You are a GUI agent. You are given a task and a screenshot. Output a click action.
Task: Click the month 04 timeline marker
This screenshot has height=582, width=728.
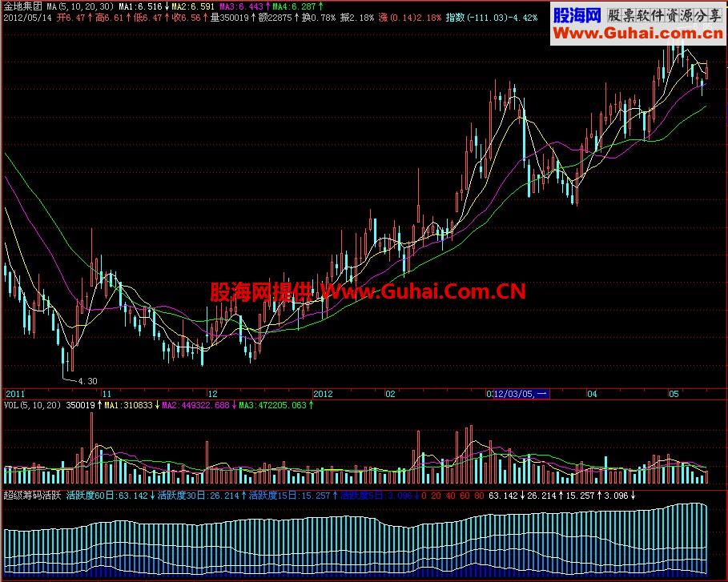[592, 394]
